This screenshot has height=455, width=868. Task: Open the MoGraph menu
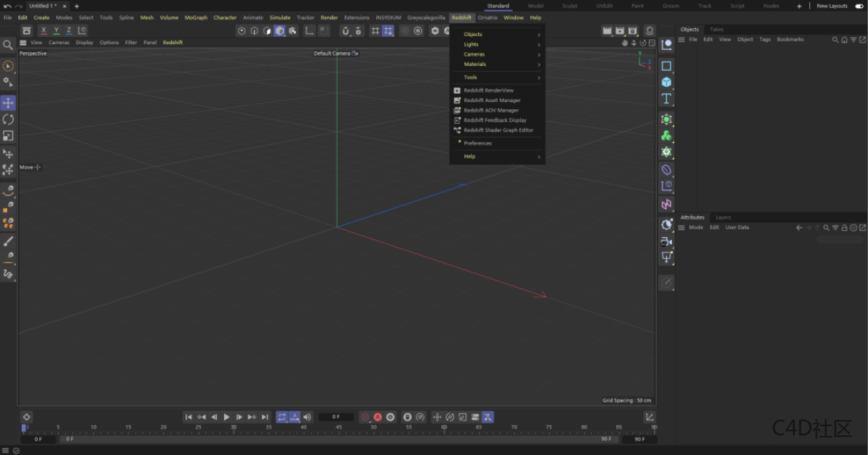coord(195,17)
